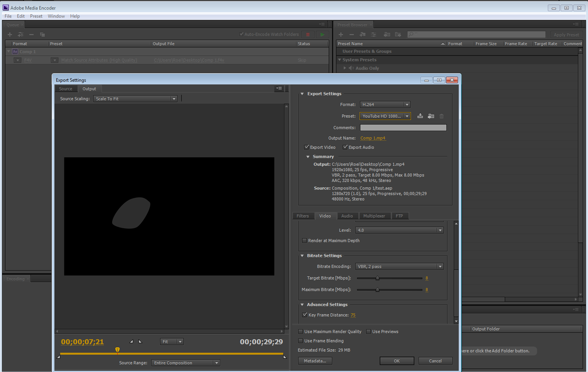Add a new source with the plus icon
The height and width of the screenshot is (372, 588).
9,34
